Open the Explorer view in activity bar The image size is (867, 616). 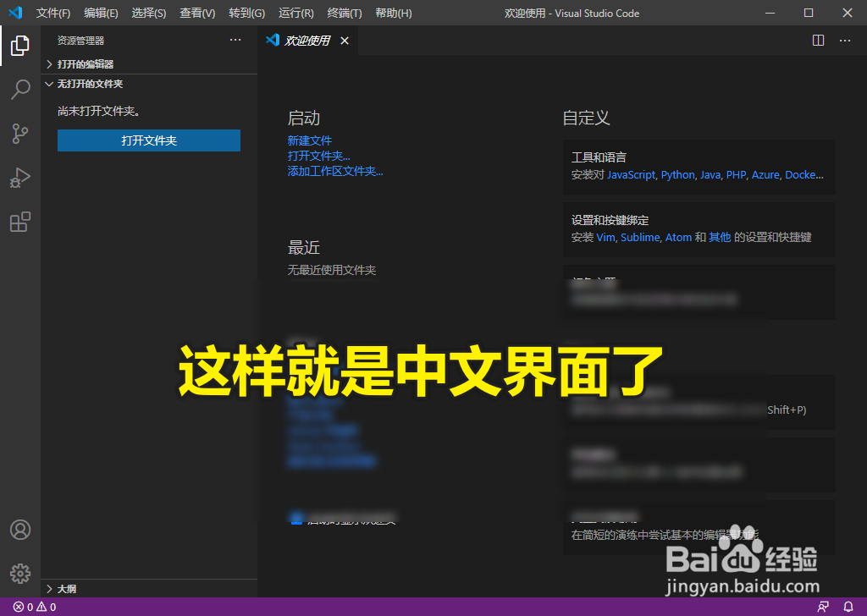(x=20, y=46)
